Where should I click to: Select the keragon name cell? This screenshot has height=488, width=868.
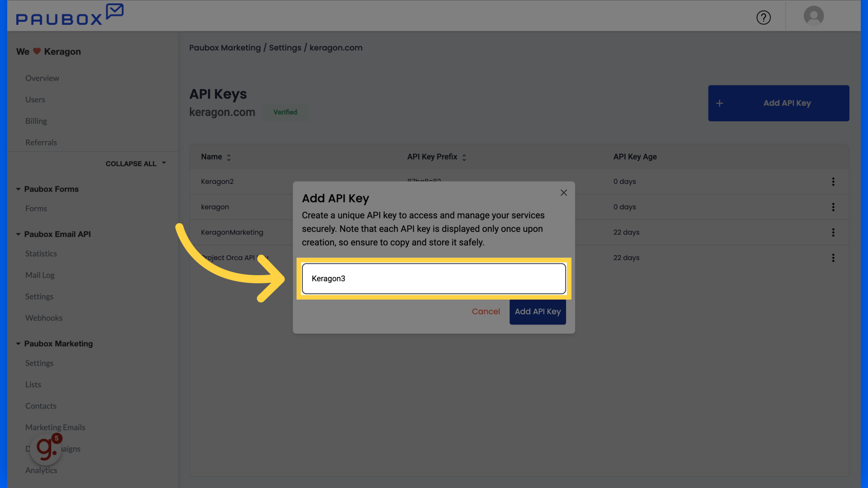pyautogui.click(x=215, y=207)
